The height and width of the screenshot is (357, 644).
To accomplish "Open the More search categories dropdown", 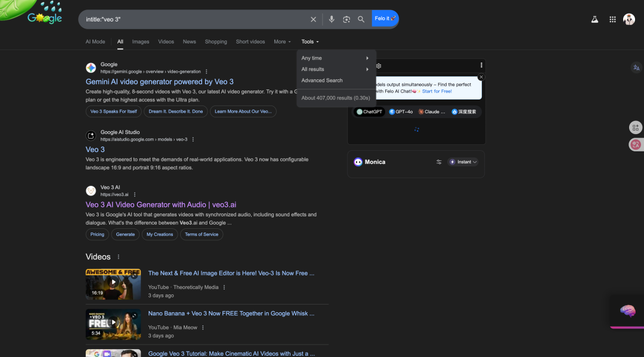I will click(282, 42).
